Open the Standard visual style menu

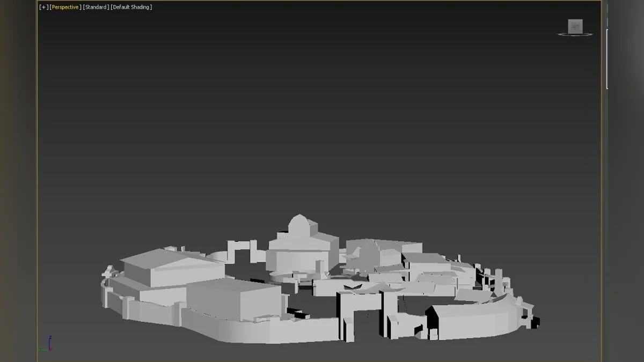click(x=96, y=7)
